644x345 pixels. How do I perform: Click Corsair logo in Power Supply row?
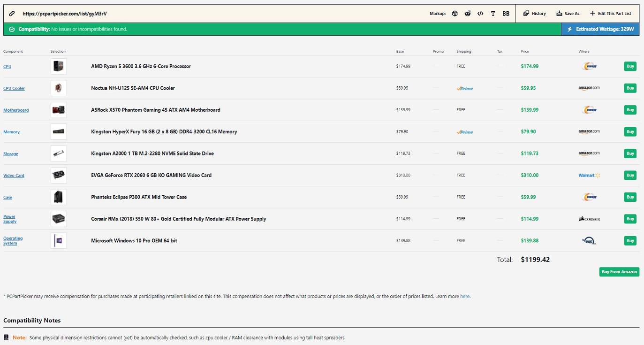coord(590,219)
